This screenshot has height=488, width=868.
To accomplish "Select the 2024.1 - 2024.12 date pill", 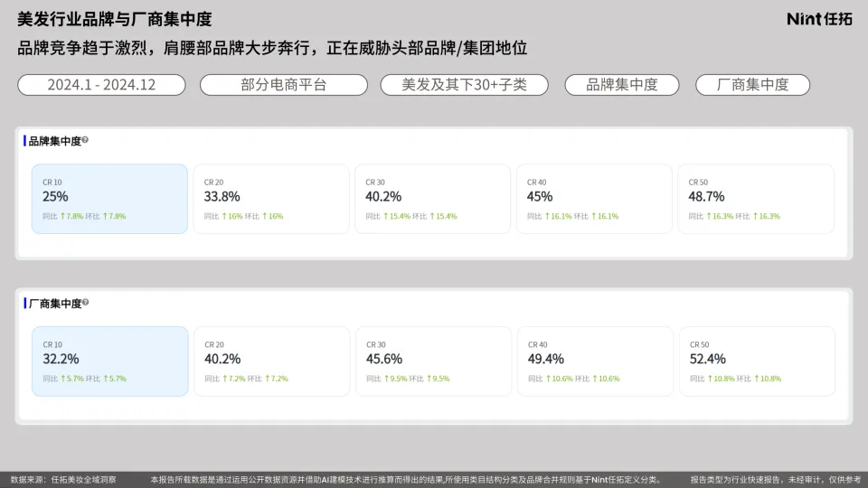I will [101, 85].
